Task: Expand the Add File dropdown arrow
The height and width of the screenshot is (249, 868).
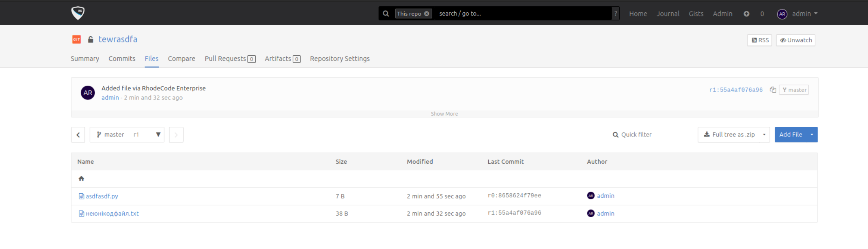Action: pos(812,135)
